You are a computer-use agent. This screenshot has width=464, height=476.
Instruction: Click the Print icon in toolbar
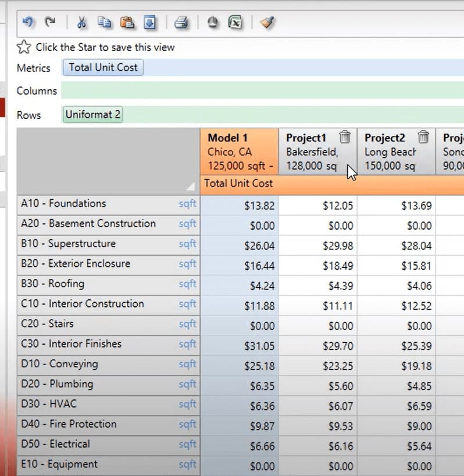[181, 22]
